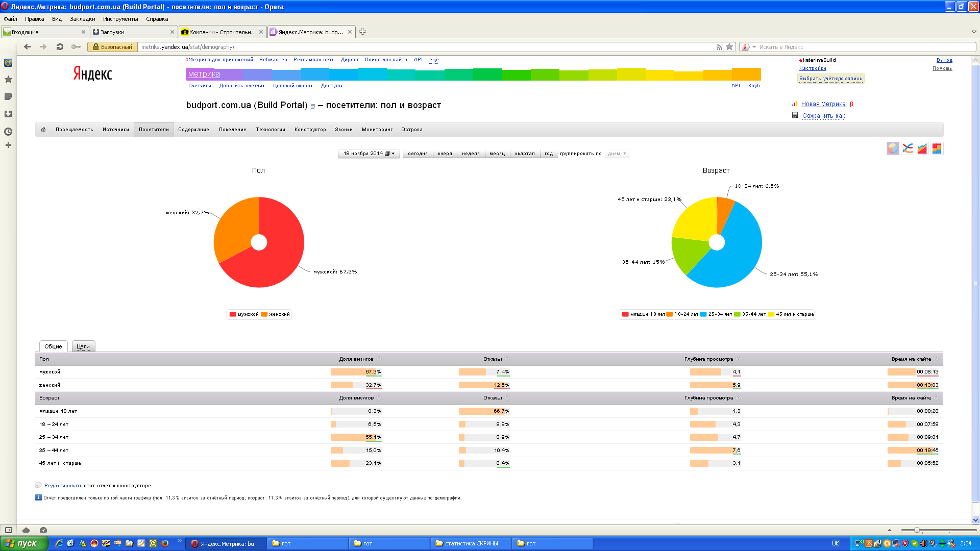Close the Загрузки tab

coord(172,32)
